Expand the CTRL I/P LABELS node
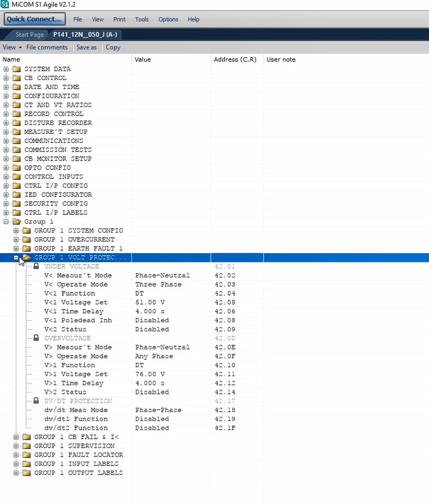This screenshot has height=504, width=429. tap(6, 213)
